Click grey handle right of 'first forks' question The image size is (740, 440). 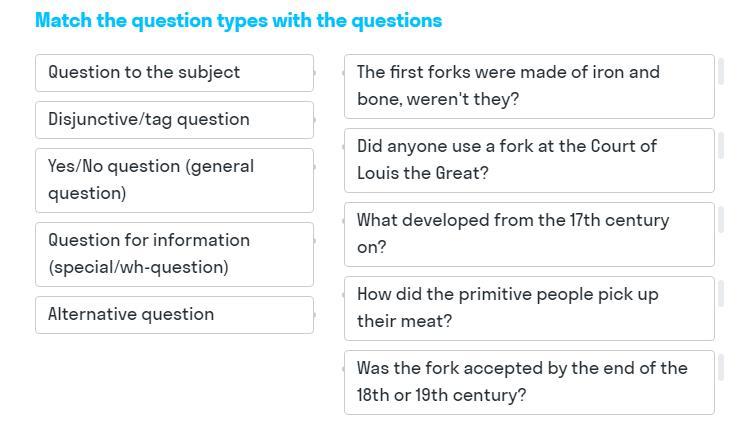coord(721,72)
